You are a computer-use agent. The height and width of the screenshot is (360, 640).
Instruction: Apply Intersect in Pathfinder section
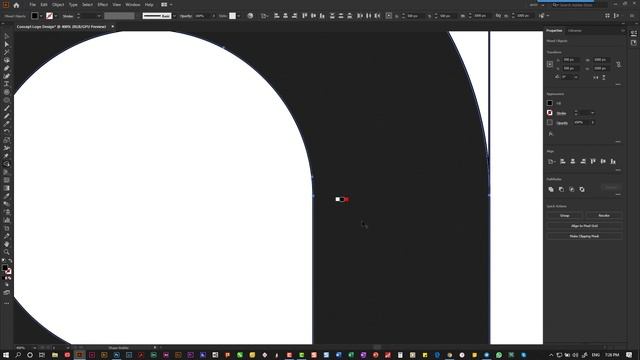[572, 189]
